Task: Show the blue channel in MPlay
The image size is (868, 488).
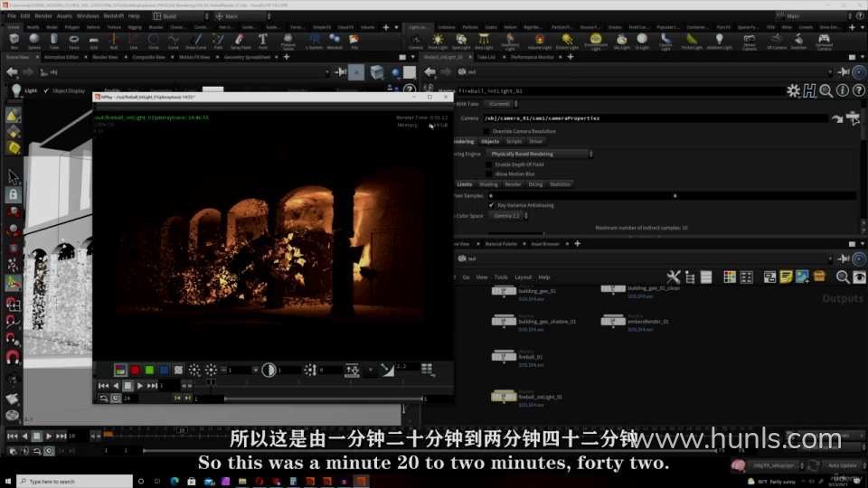Action: pos(164,370)
